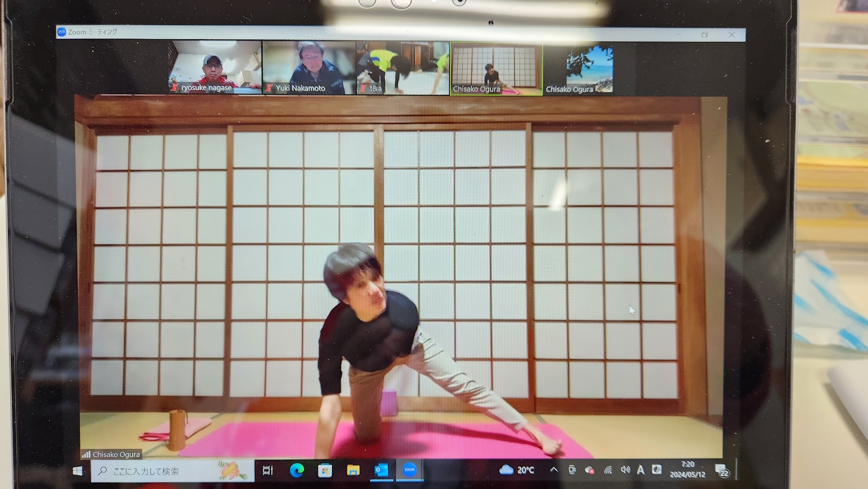Open the network Wi-Fi settings icon

[x=608, y=470]
